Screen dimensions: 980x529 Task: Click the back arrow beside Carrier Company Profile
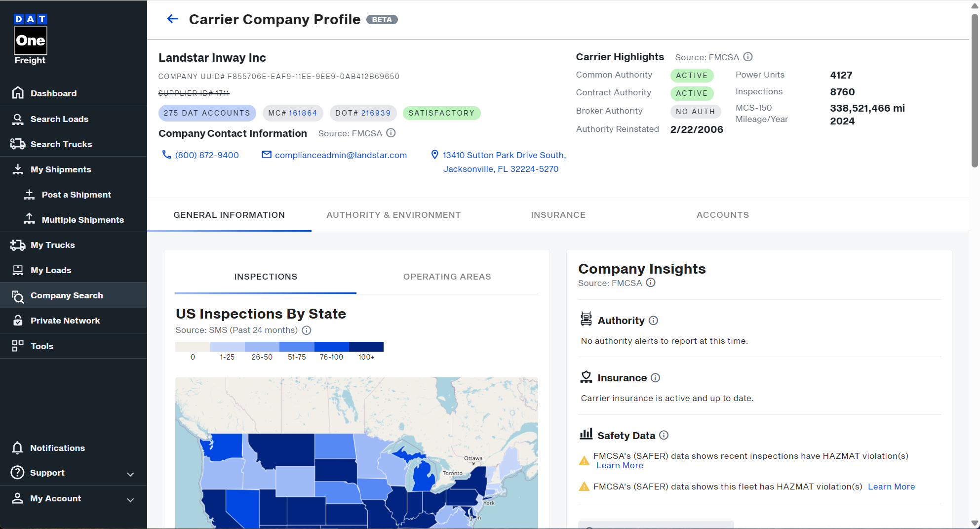[x=172, y=19]
